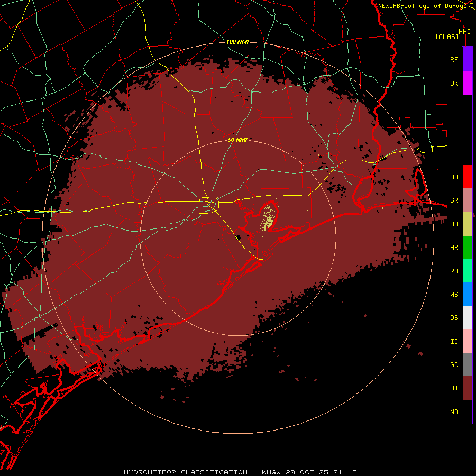Select the gray GC legend swatch

click(x=467, y=364)
